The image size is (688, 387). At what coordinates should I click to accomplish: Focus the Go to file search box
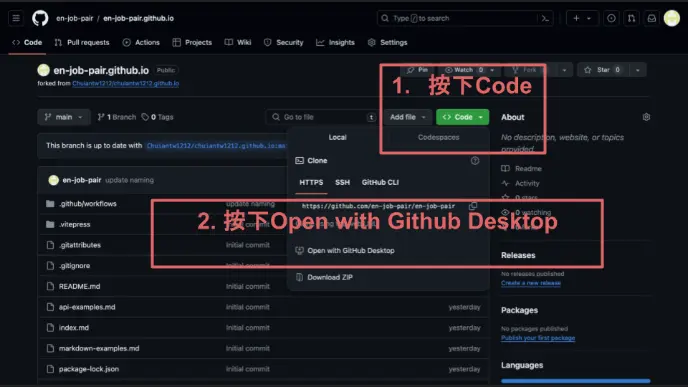point(321,117)
